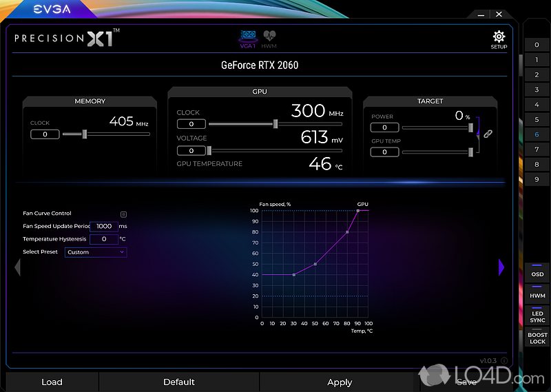Toggle LED SYNC

[537, 316]
